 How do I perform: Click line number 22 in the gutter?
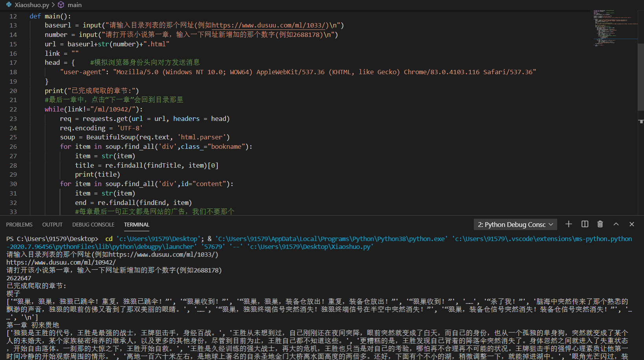[x=13, y=109]
